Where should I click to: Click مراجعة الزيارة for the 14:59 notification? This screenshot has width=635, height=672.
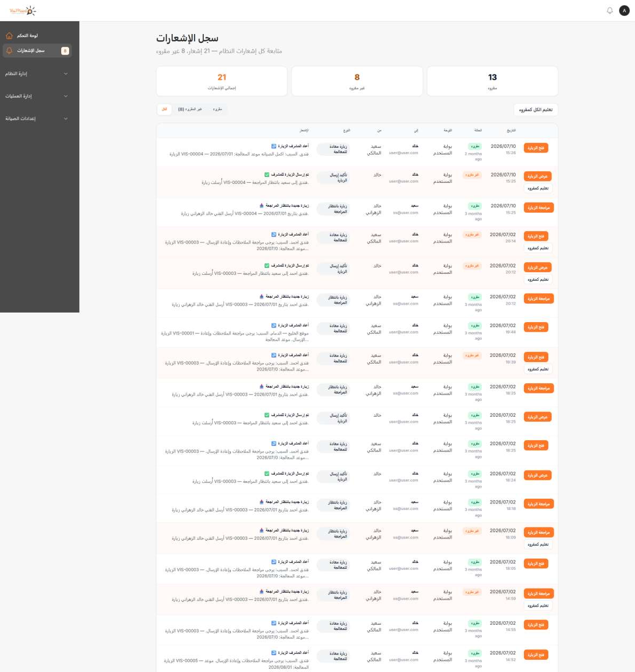tap(539, 593)
